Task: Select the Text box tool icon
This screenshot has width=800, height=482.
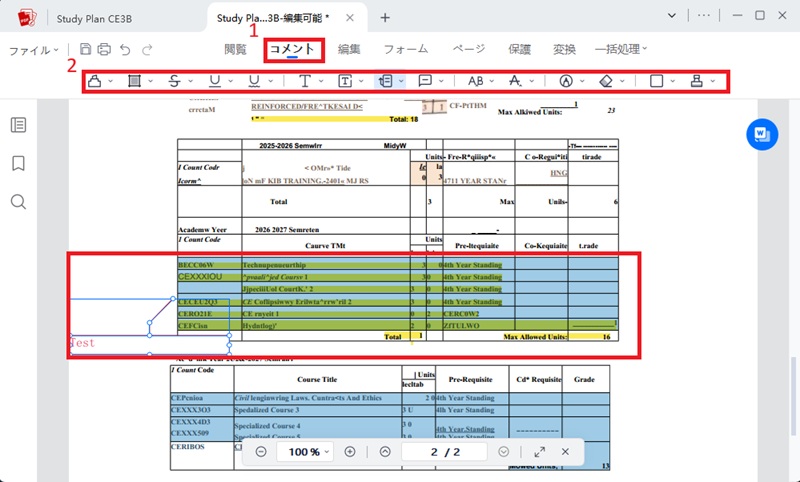Action: tap(345, 81)
